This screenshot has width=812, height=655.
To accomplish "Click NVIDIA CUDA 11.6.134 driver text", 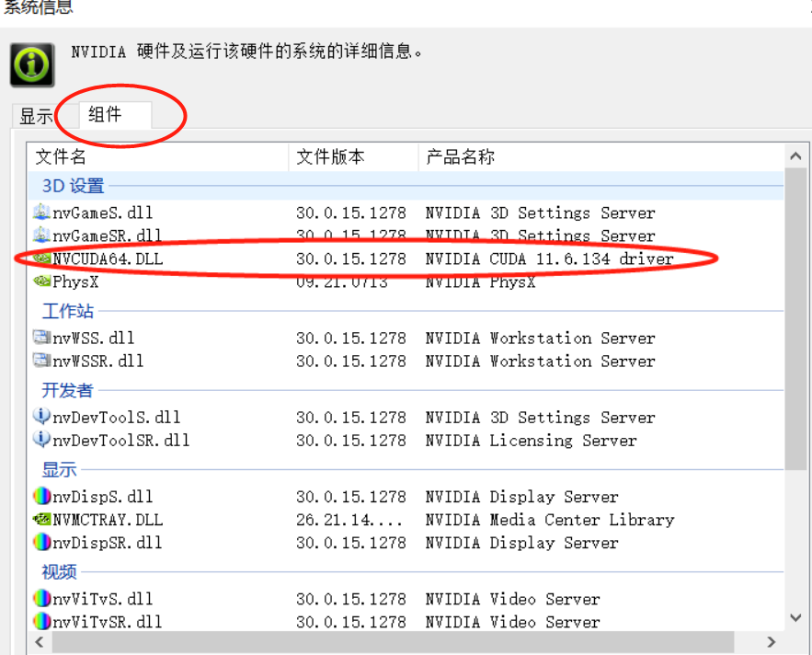I will tap(549, 259).
